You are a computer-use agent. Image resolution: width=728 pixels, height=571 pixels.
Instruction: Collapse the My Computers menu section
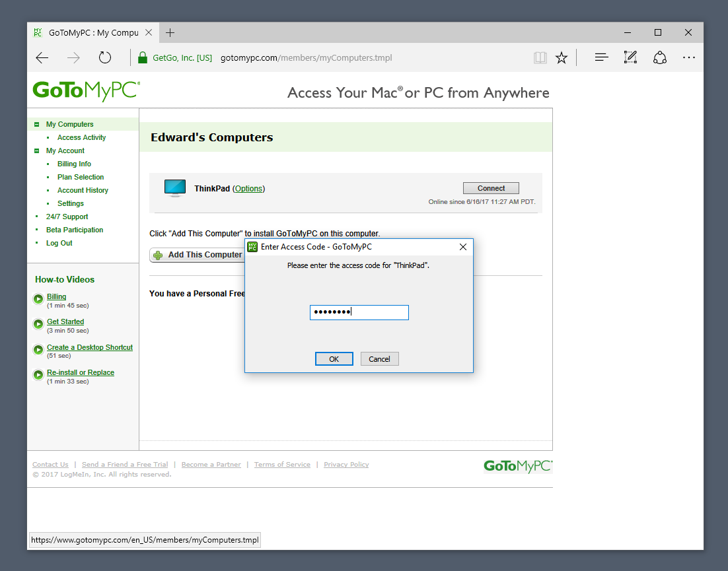coord(37,124)
